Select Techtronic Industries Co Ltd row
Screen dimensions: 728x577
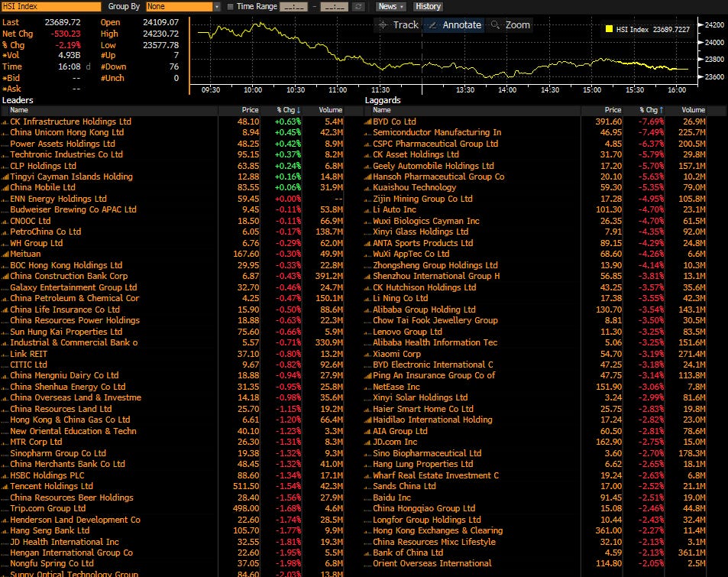pyautogui.click(x=172, y=154)
